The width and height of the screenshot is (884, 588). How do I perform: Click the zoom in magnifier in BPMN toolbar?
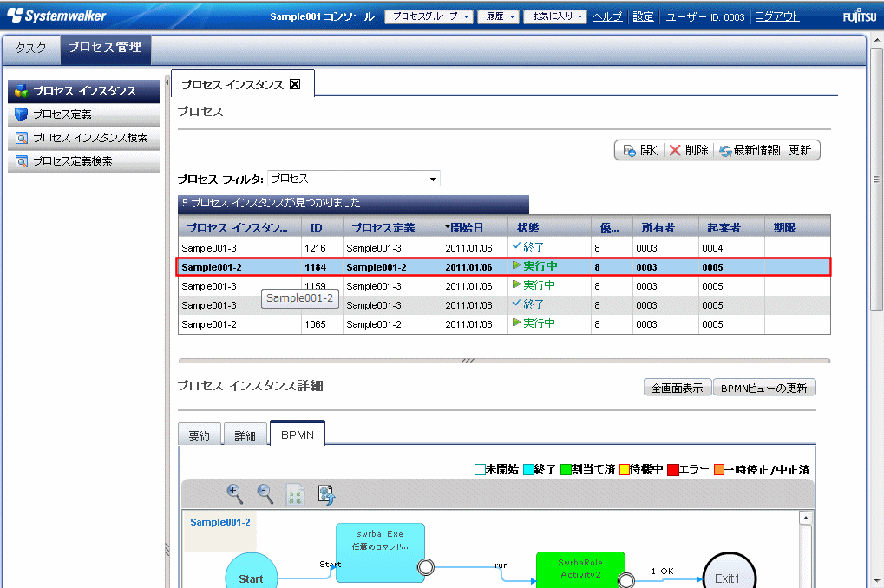234,493
